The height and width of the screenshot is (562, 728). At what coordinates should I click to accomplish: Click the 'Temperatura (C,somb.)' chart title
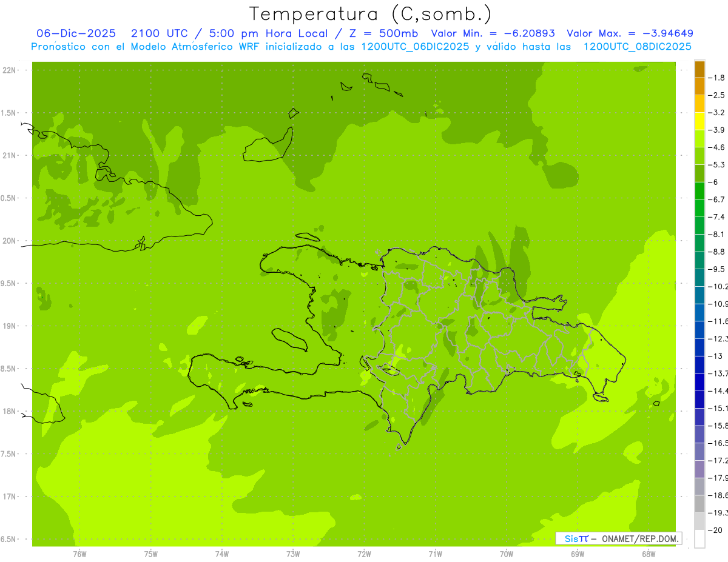tap(371, 14)
